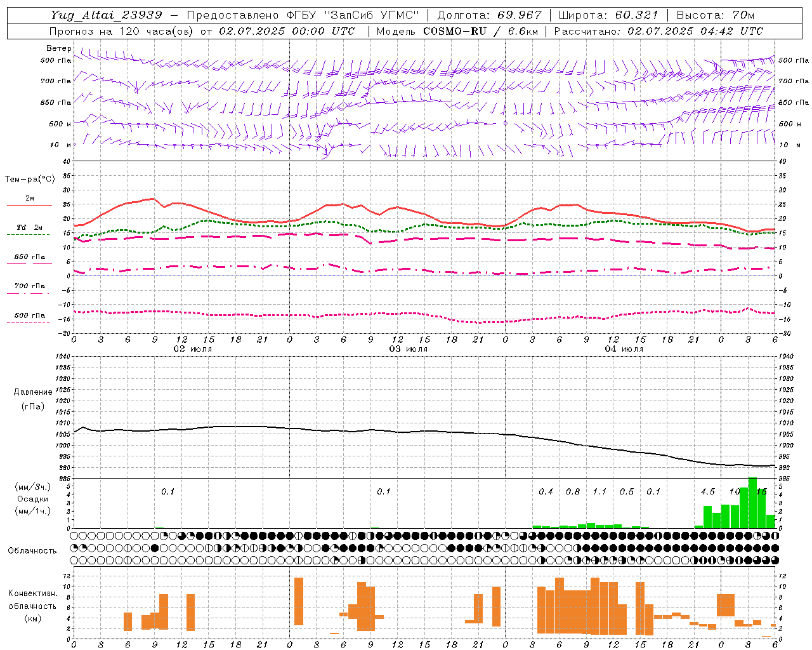The height and width of the screenshot is (650, 812).
Task: Click the Давление panel label
Action: 33,392
